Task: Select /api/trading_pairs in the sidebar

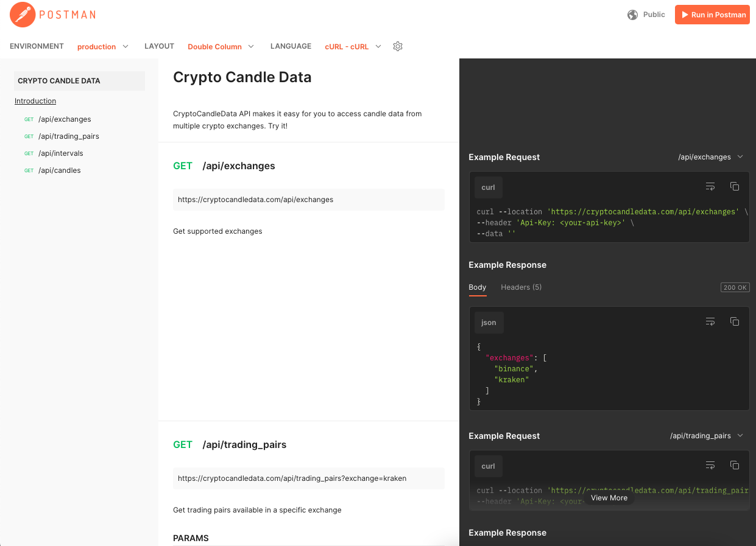Action: (x=68, y=136)
